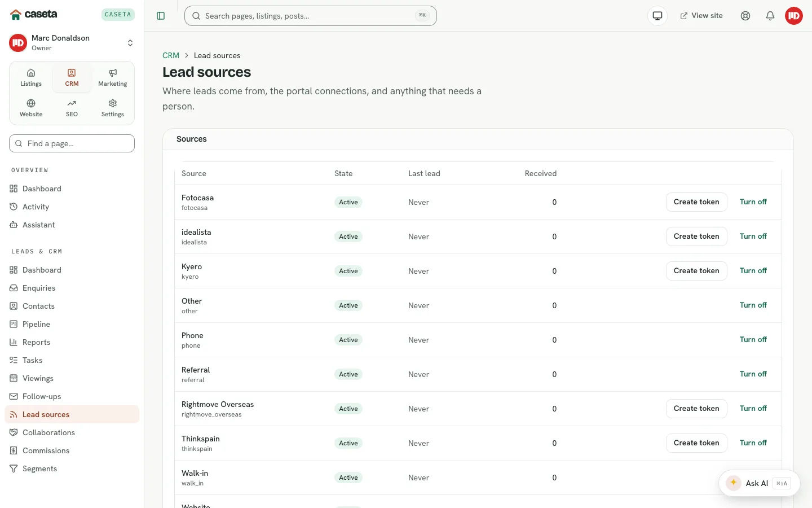
Task: Turn off the Other source
Action: 753,305
